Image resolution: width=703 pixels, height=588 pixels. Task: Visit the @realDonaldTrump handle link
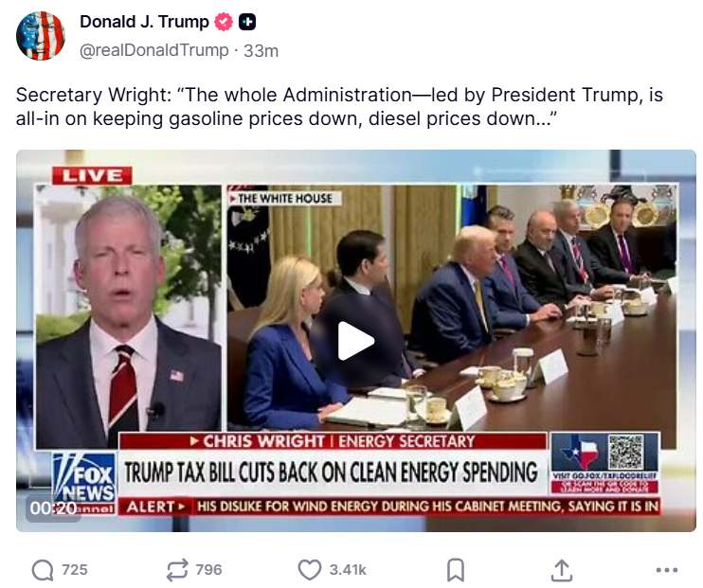tap(154, 50)
